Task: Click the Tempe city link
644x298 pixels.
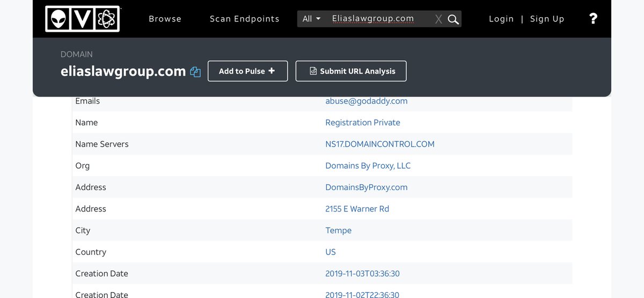Action: (x=338, y=230)
